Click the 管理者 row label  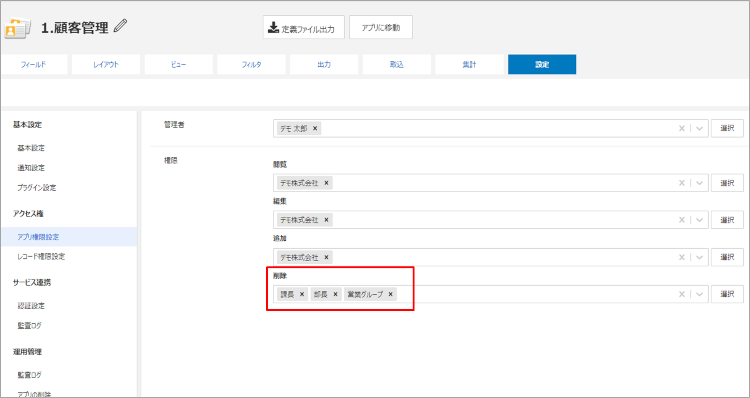point(174,124)
